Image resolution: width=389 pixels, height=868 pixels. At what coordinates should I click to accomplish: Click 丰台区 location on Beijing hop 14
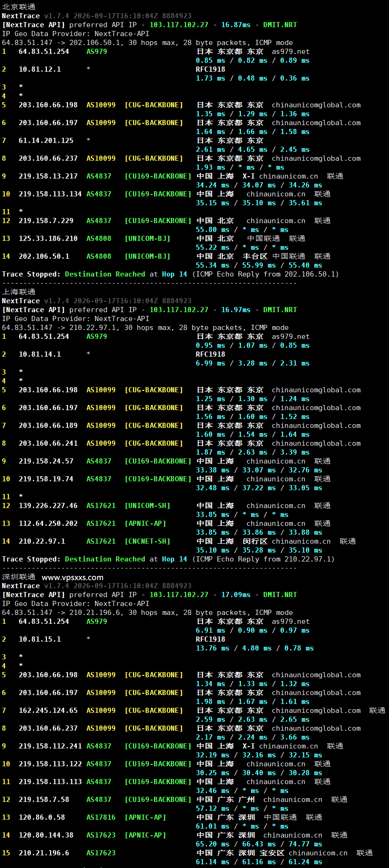point(255,256)
